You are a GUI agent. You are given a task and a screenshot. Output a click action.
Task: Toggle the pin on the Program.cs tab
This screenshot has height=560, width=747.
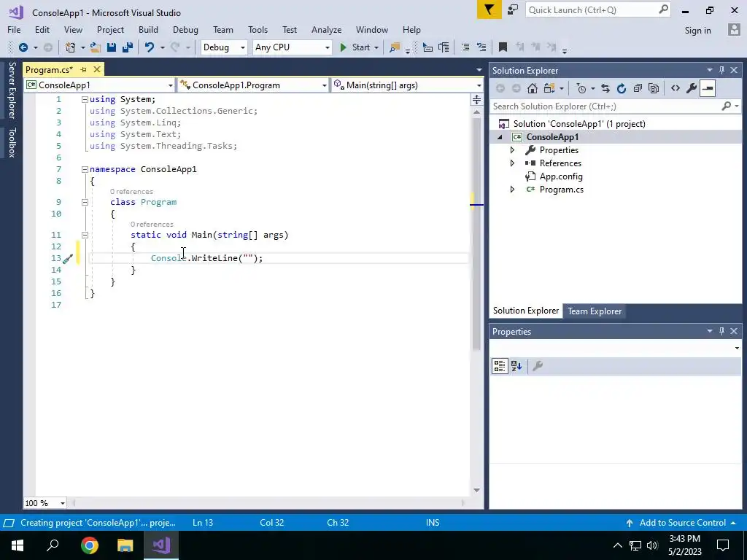[83, 69]
